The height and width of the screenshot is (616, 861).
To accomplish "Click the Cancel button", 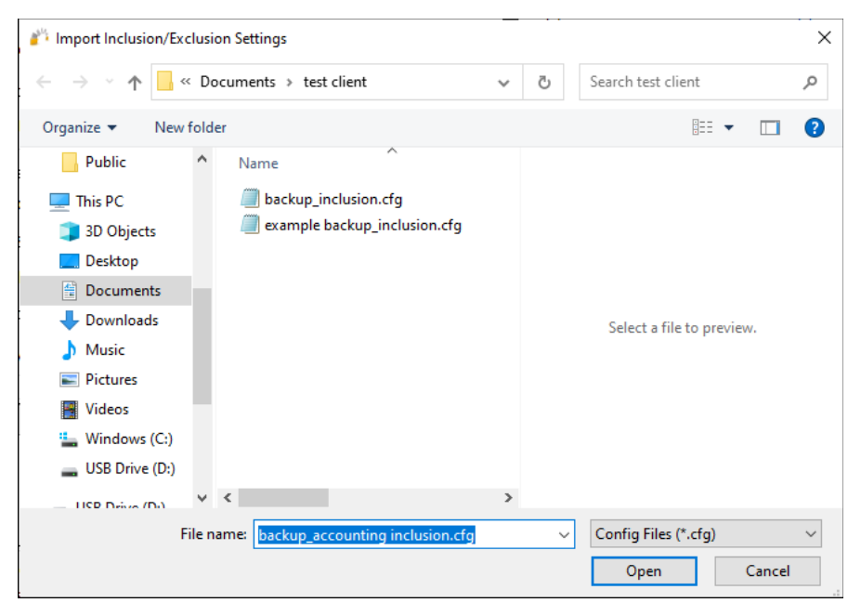I will tap(767, 571).
